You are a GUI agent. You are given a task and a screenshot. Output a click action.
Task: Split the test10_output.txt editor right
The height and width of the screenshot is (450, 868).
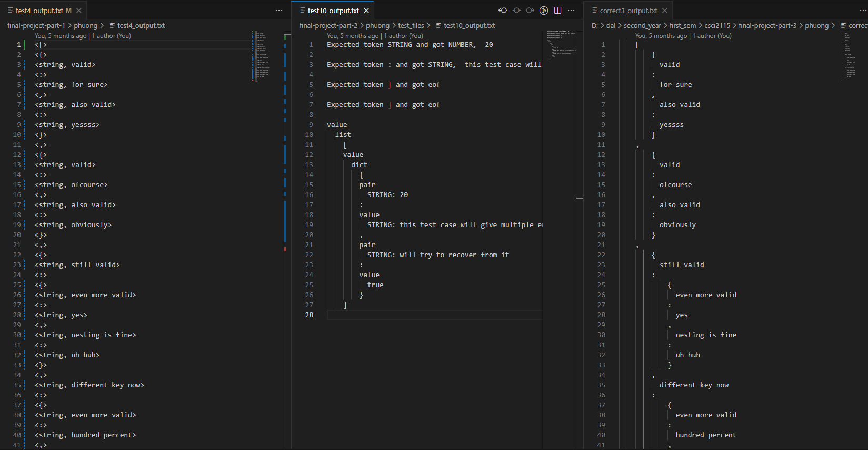coord(557,11)
